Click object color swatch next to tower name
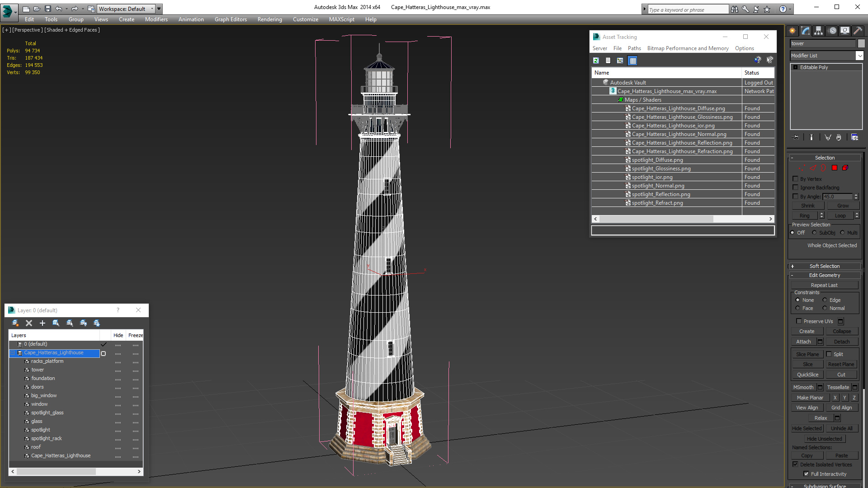 click(x=861, y=43)
